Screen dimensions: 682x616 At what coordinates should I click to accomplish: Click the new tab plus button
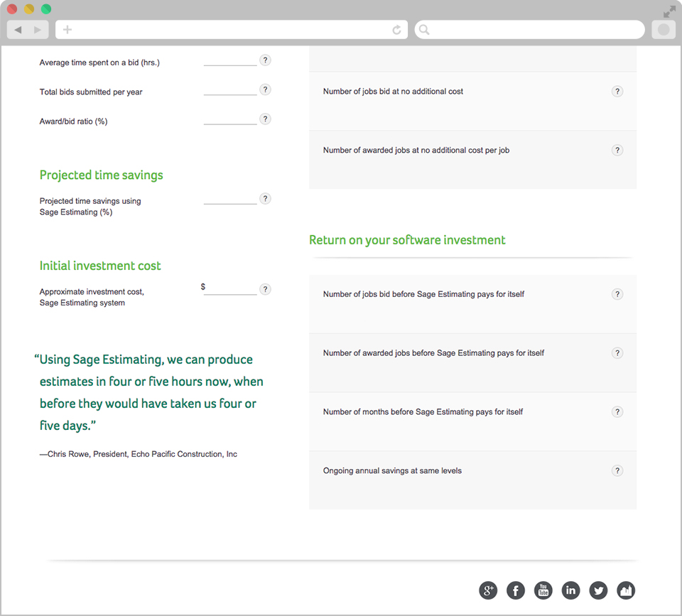(x=67, y=30)
